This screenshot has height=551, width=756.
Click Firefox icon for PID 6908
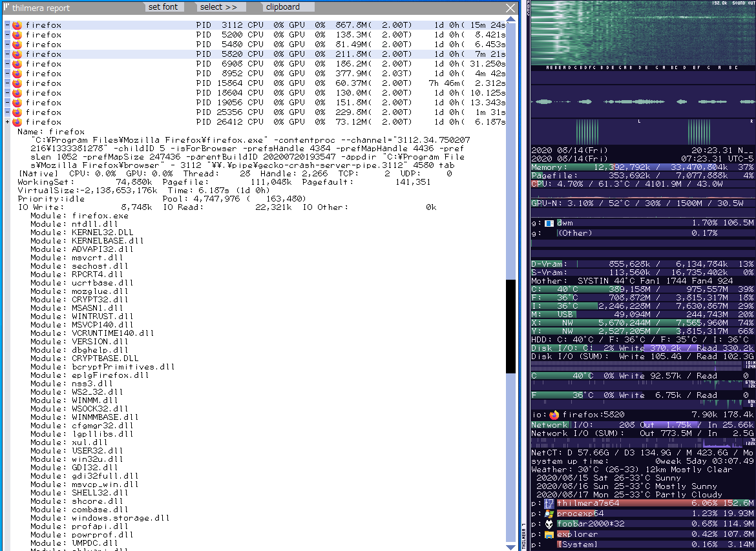17,64
